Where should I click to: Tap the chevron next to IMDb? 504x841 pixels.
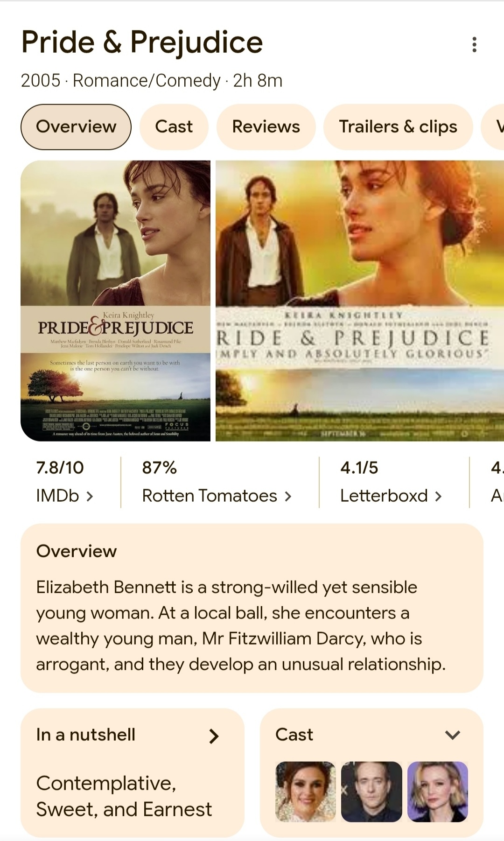point(90,496)
